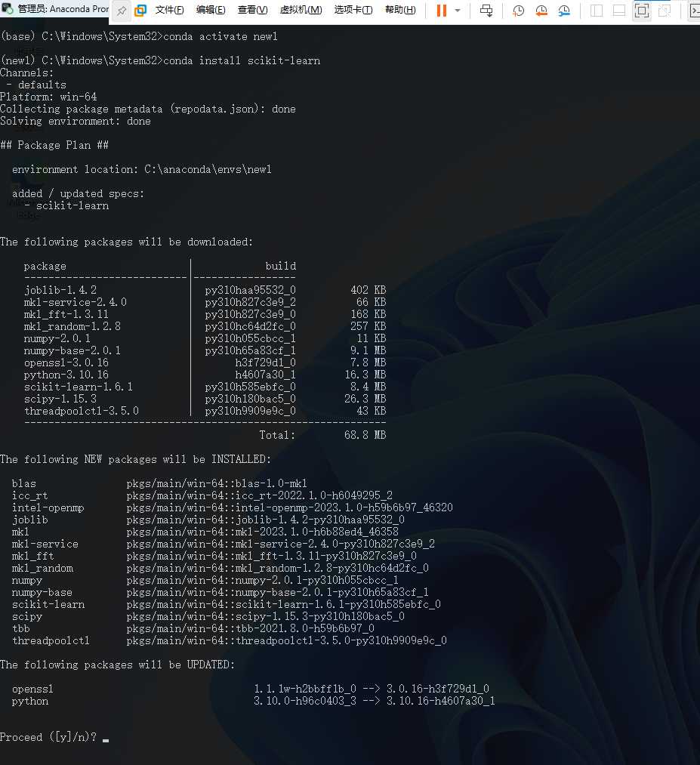Click the 'package' column header

(45, 267)
